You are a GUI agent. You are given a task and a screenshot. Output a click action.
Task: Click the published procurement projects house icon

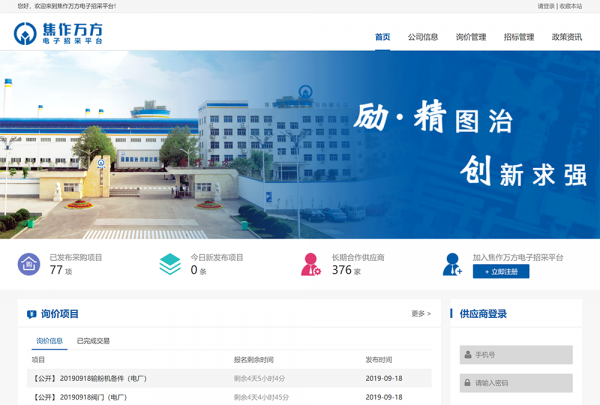30,264
